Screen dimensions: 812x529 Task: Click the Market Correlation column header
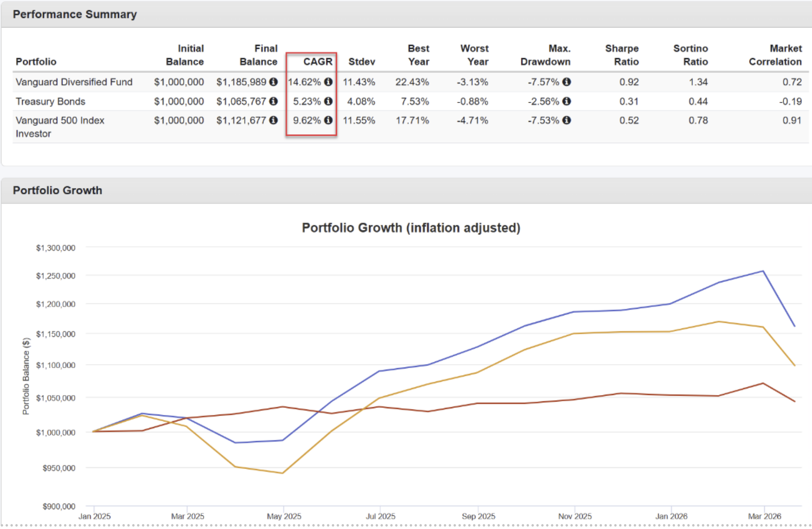pyautogui.click(x=775, y=55)
